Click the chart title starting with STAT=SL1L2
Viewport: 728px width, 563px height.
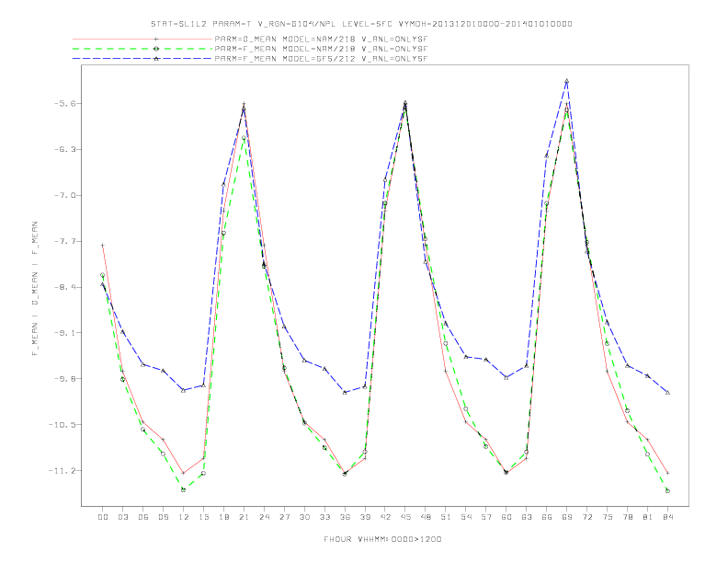tap(361, 24)
